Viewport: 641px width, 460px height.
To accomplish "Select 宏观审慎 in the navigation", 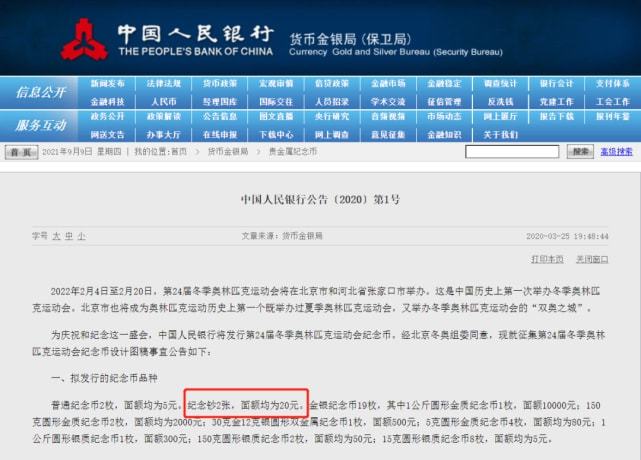I will (x=276, y=84).
